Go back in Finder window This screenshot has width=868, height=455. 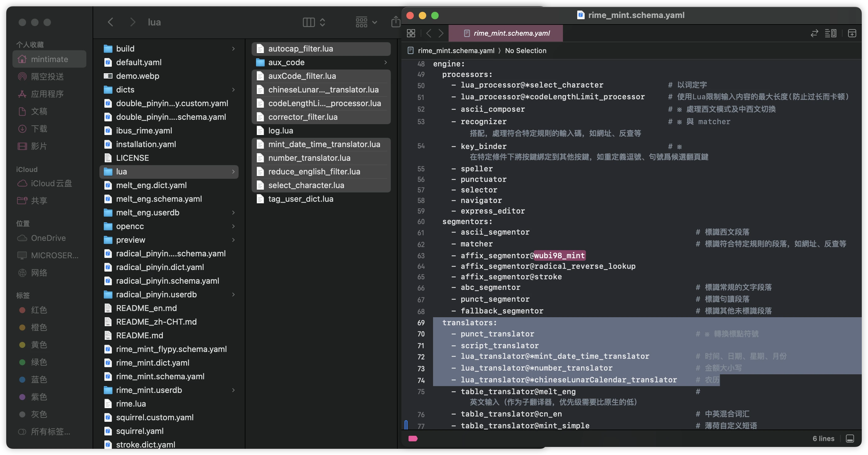coord(110,22)
